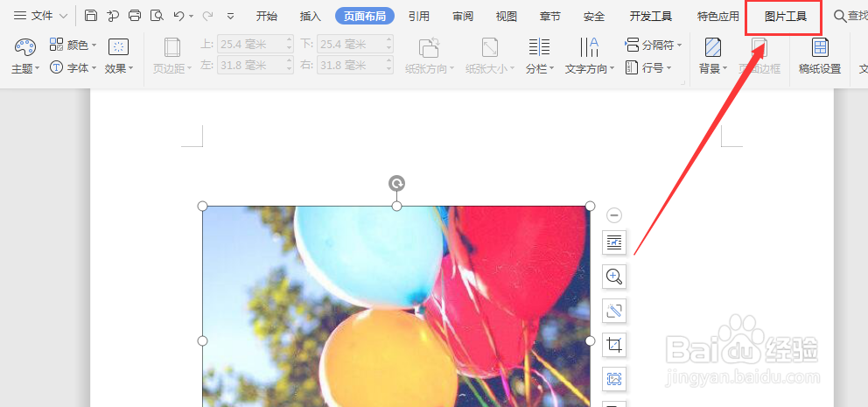Open the image layout options button
Viewport: 868px width, 407px height.
[614, 242]
